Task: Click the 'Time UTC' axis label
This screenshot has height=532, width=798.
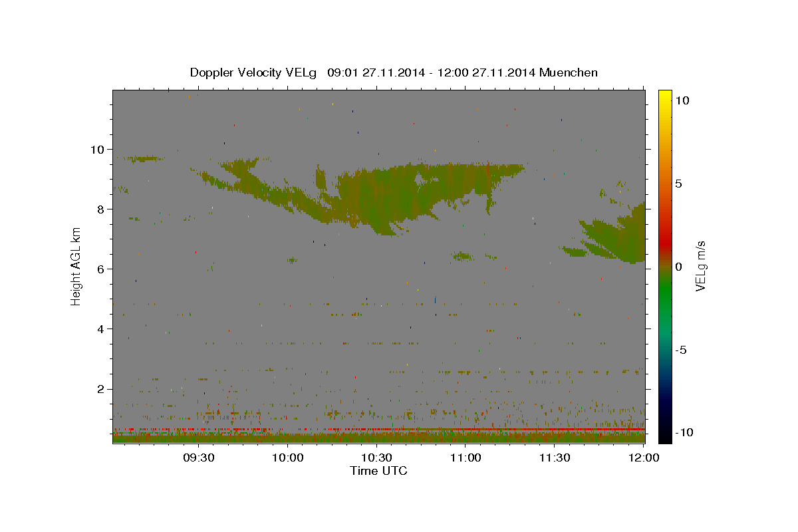Action: click(x=378, y=471)
